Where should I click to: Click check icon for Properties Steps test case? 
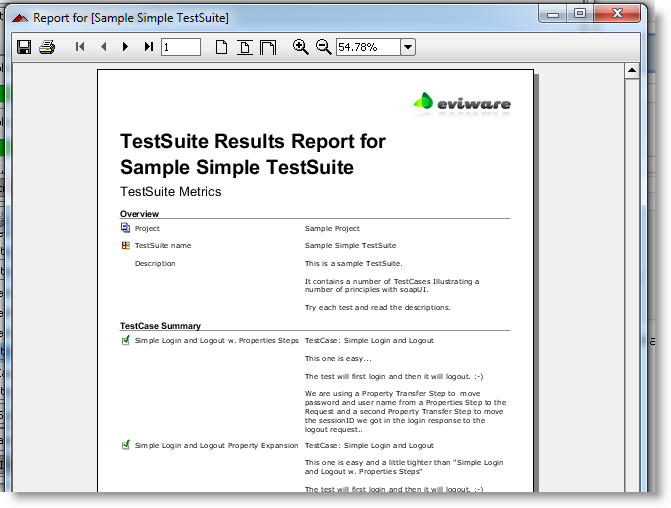point(125,340)
